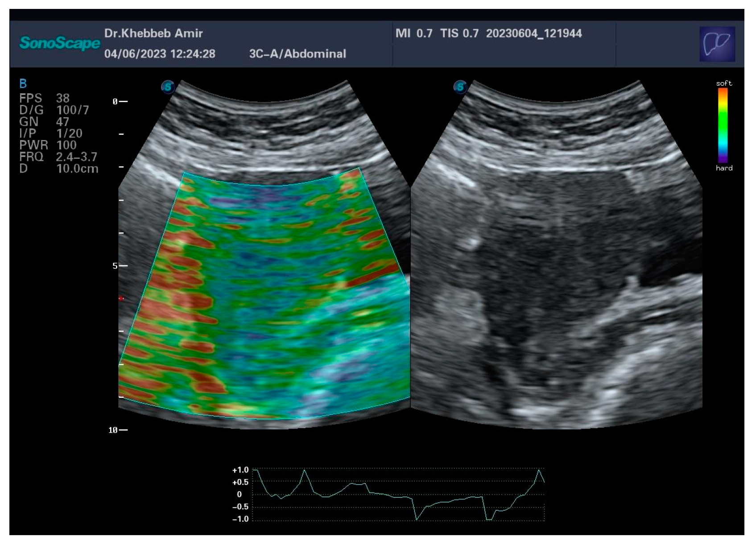Screen dimensions: 756x545
Task: Click the PWR 100 power parameter
Action: click(48, 145)
